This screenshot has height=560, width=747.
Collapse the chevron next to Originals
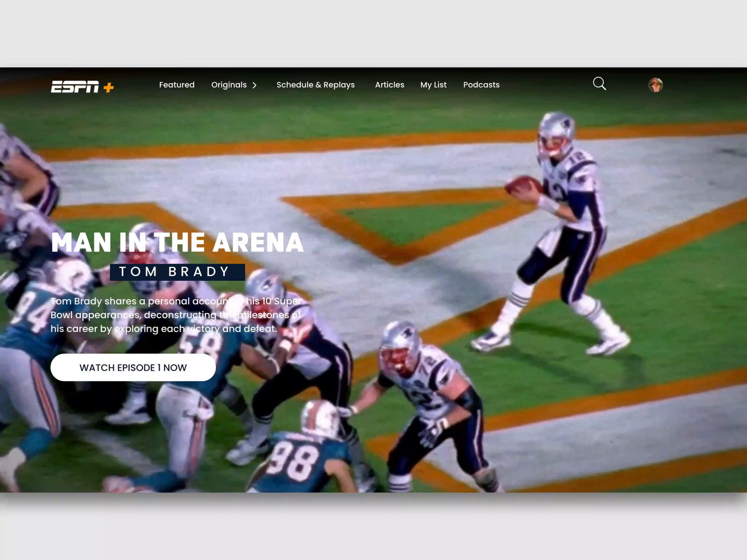coord(255,85)
